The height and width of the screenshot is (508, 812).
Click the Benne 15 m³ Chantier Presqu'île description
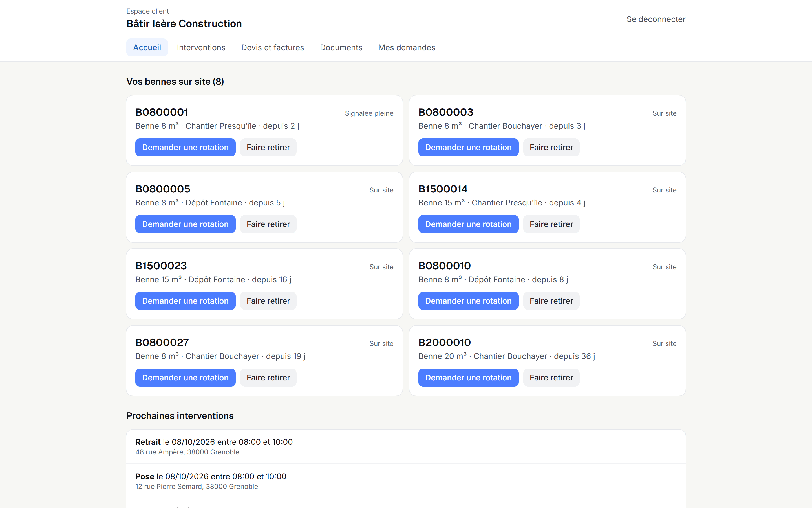502,203
